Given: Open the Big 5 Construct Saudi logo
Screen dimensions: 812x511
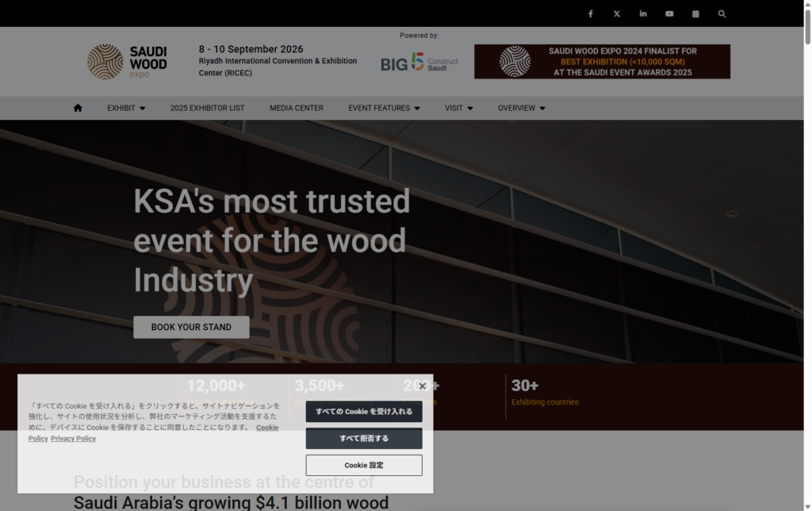Looking at the screenshot, I should [x=419, y=62].
